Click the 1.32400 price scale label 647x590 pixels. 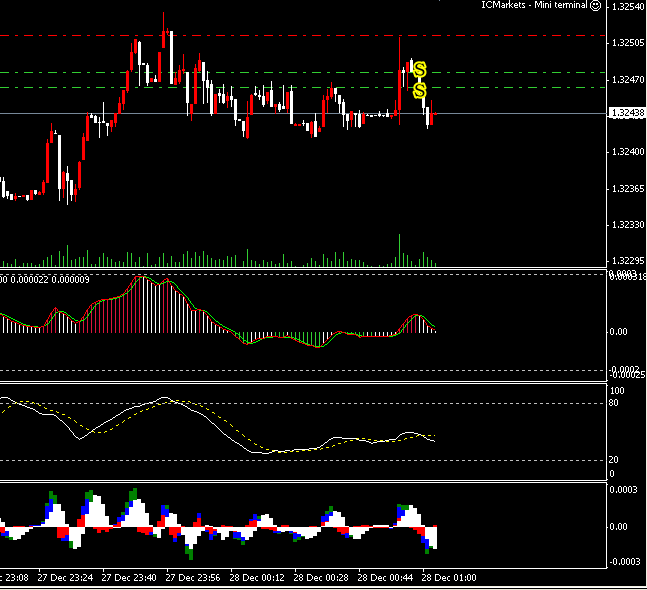coord(628,152)
